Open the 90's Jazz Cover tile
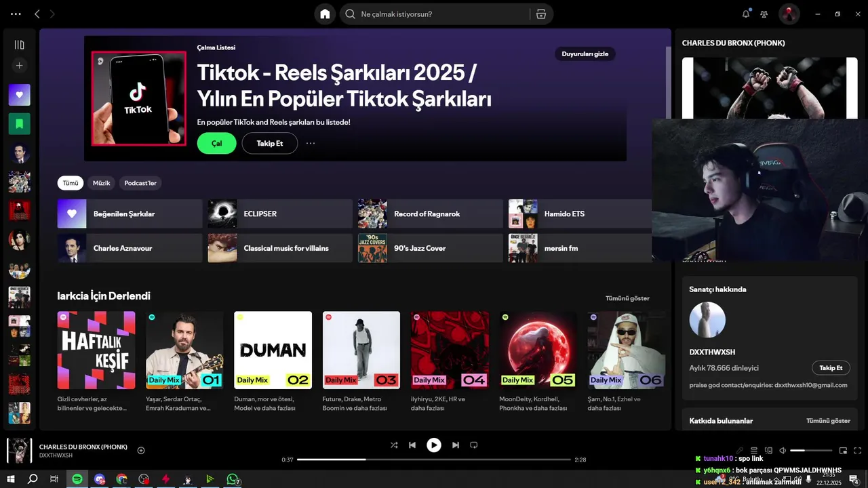868x488 pixels. pyautogui.click(x=431, y=248)
